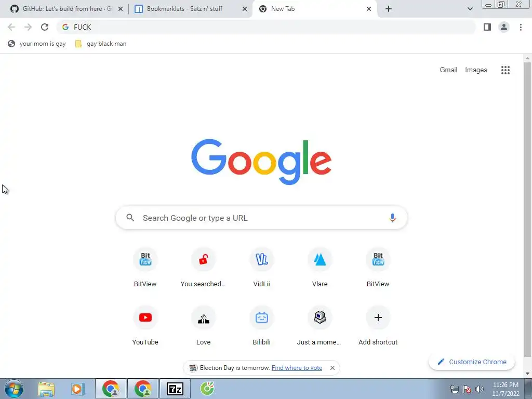Click Find where to vote link
The width and height of the screenshot is (532, 399).
[x=297, y=368]
